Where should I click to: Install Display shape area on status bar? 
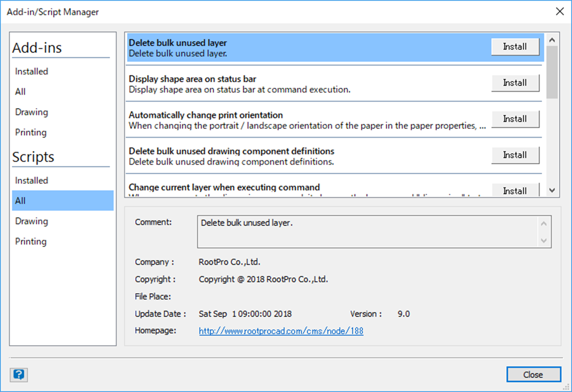point(515,83)
